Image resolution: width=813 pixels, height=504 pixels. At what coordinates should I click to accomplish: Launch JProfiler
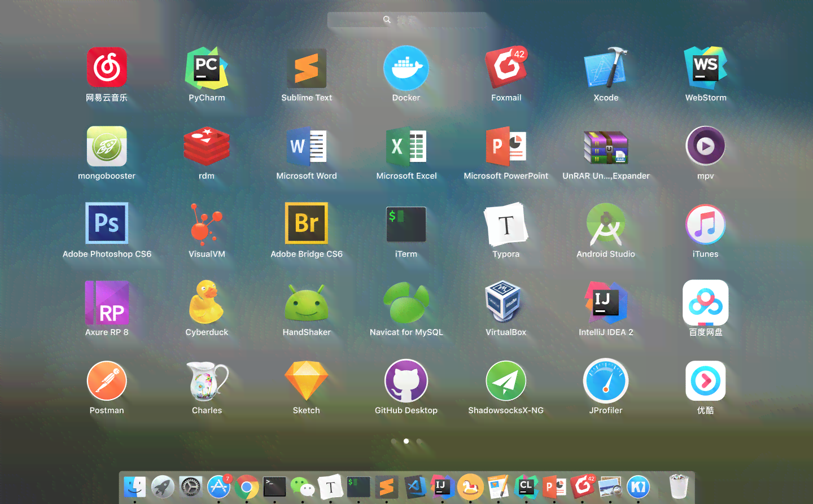click(x=606, y=381)
